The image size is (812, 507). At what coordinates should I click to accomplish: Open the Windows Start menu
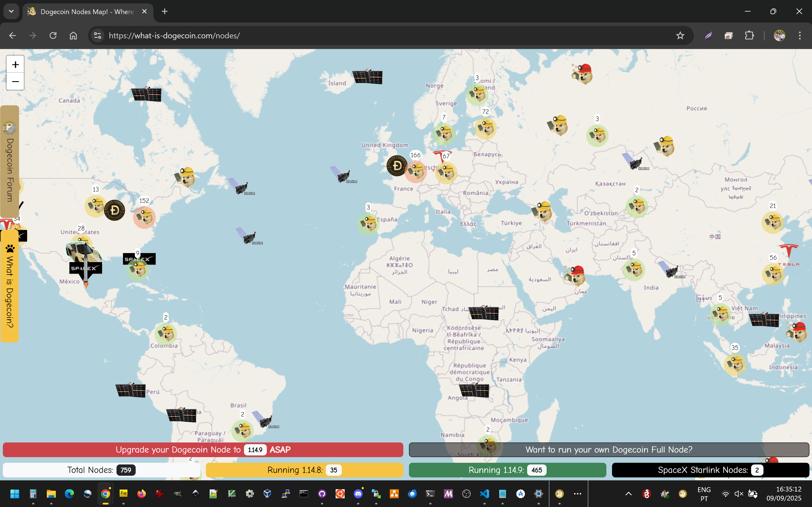click(15, 493)
